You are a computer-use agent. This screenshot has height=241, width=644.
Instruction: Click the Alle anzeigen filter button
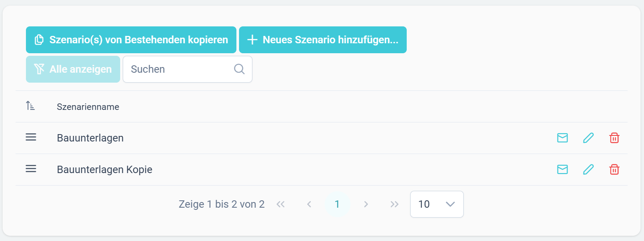73,69
